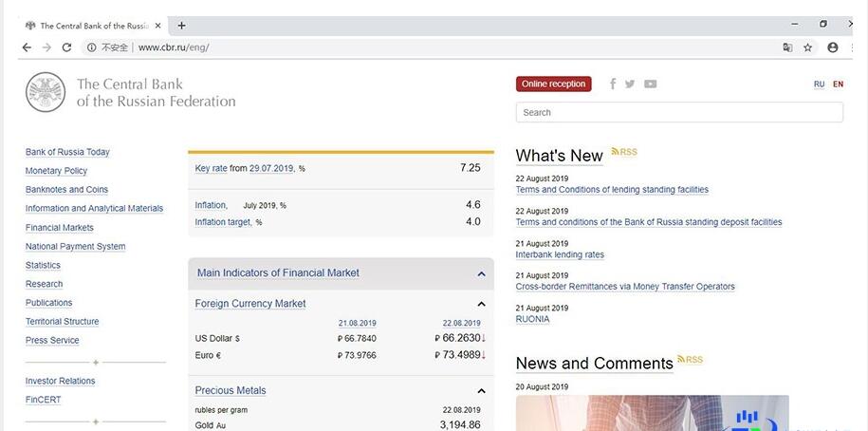This screenshot has height=431, width=868.
Task: Click the Online reception button
Action: (x=554, y=84)
